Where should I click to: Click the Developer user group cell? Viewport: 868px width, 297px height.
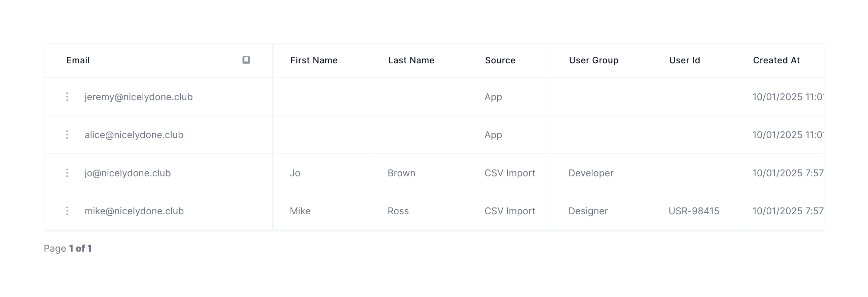[x=591, y=173]
